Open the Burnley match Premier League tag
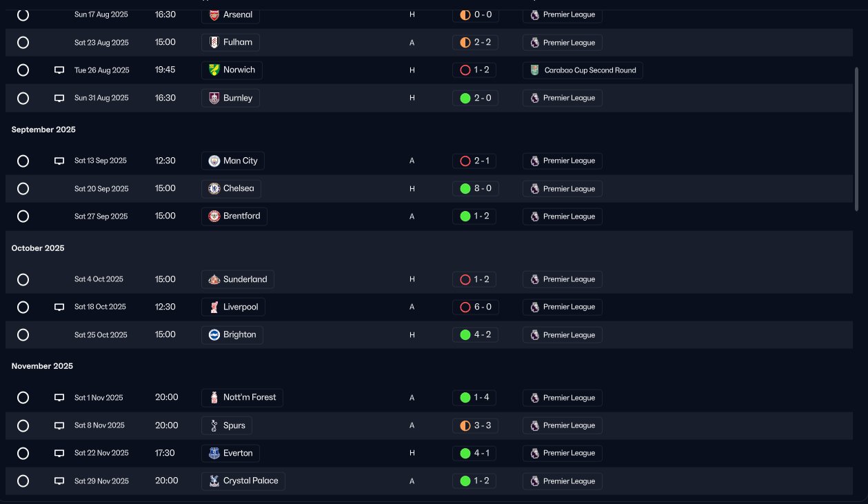 [x=563, y=98]
